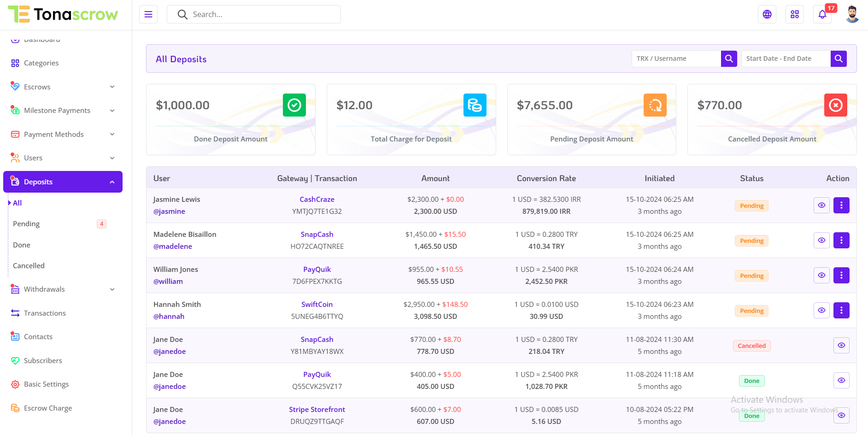868x435 pixels.
Task: Click the TRX / Username search button
Action: pyautogui.click(x=729, y=59)
